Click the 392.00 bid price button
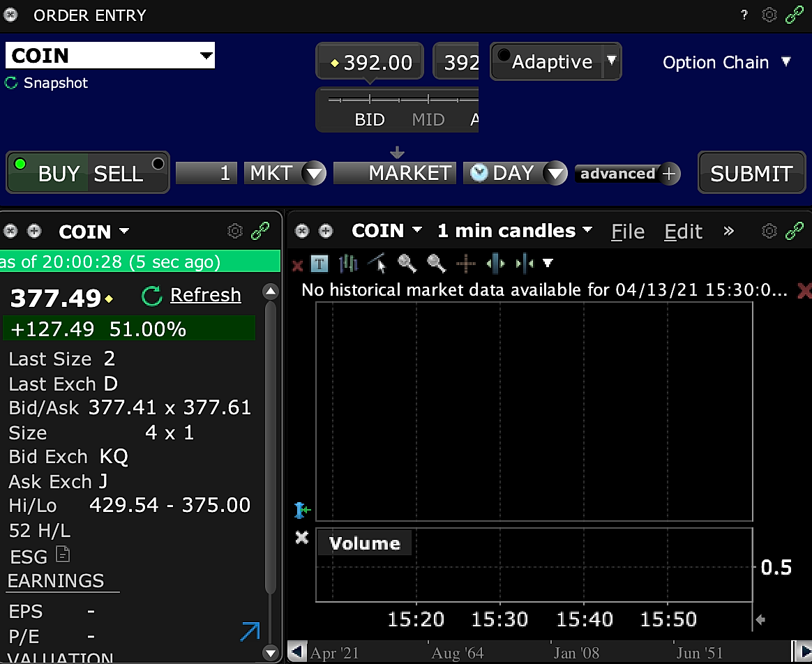 [370, 62]
